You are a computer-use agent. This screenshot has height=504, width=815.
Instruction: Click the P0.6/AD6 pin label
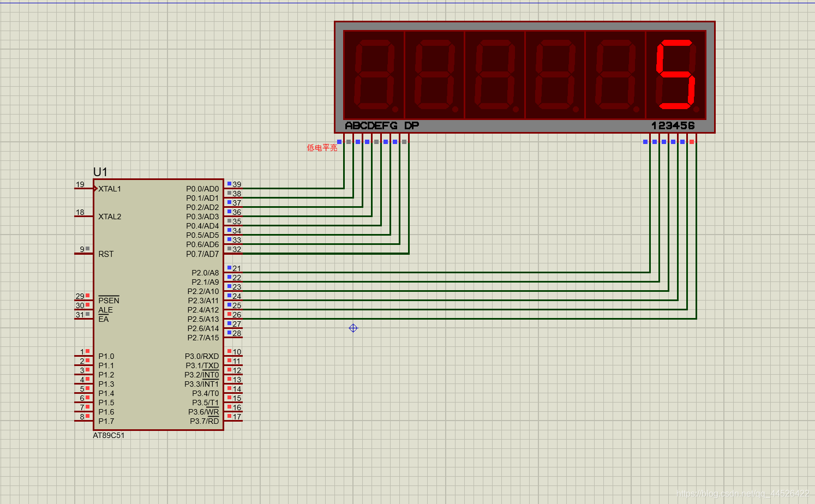click(202, 244)
